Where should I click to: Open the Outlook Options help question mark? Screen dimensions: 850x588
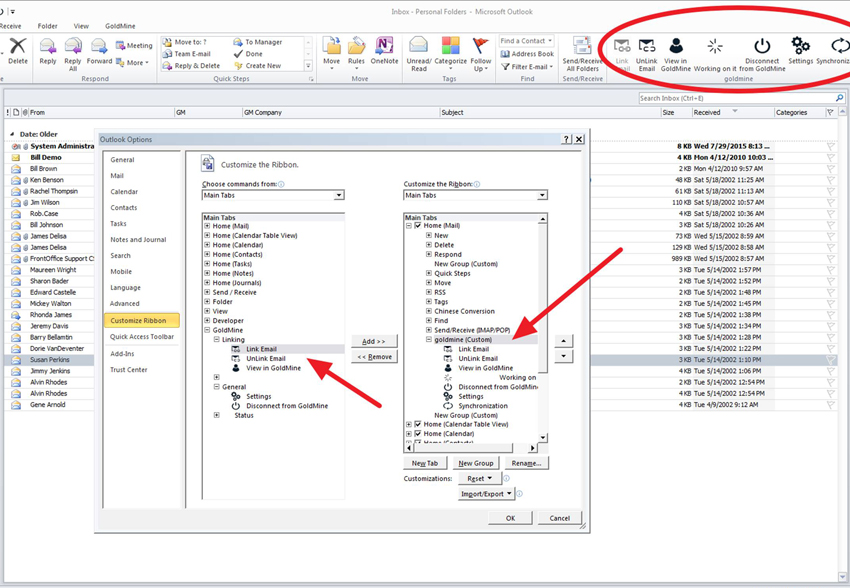(566, 139)
